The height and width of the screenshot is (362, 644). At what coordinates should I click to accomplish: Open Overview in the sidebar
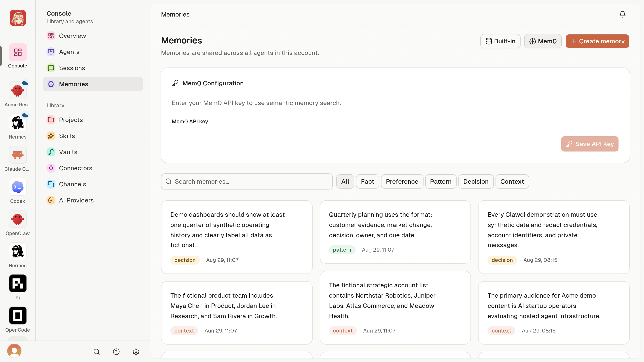[93, 36]
